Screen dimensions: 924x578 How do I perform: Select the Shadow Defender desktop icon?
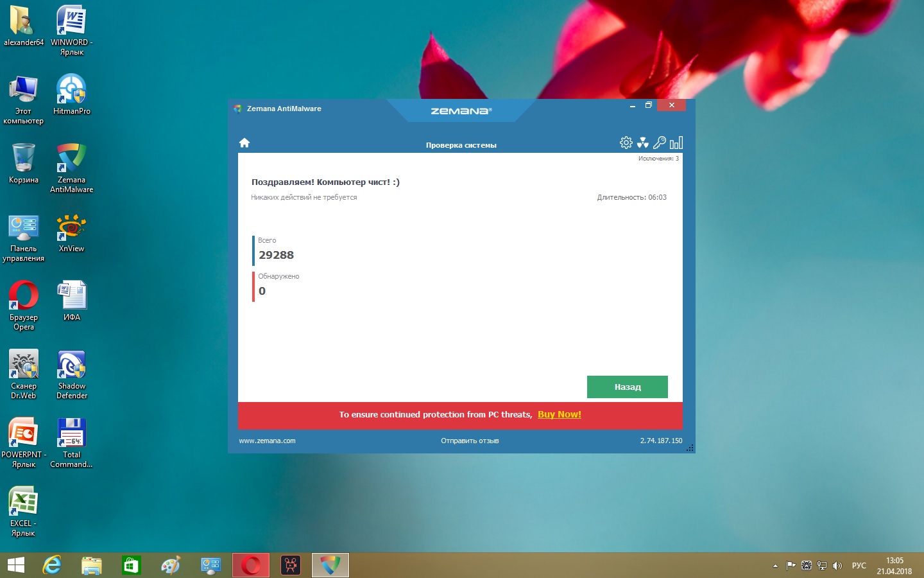click(72, 374)
